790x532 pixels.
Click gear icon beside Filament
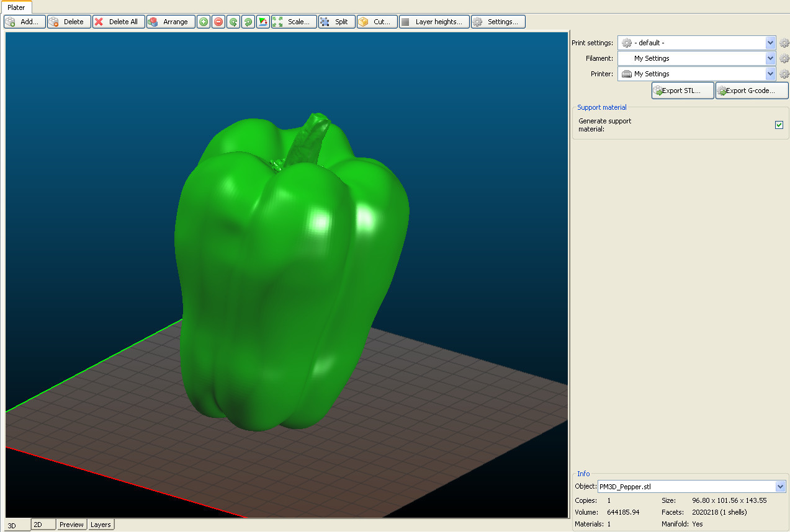pos(784,58)
